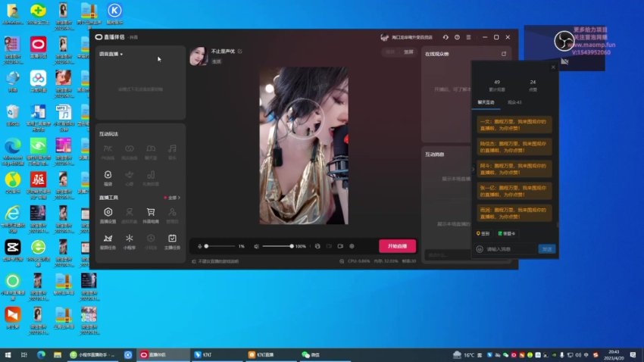Open 直播设置 live settings tool
The height and width of the screenshot is (362, 644).
click(x=108, y=214)
